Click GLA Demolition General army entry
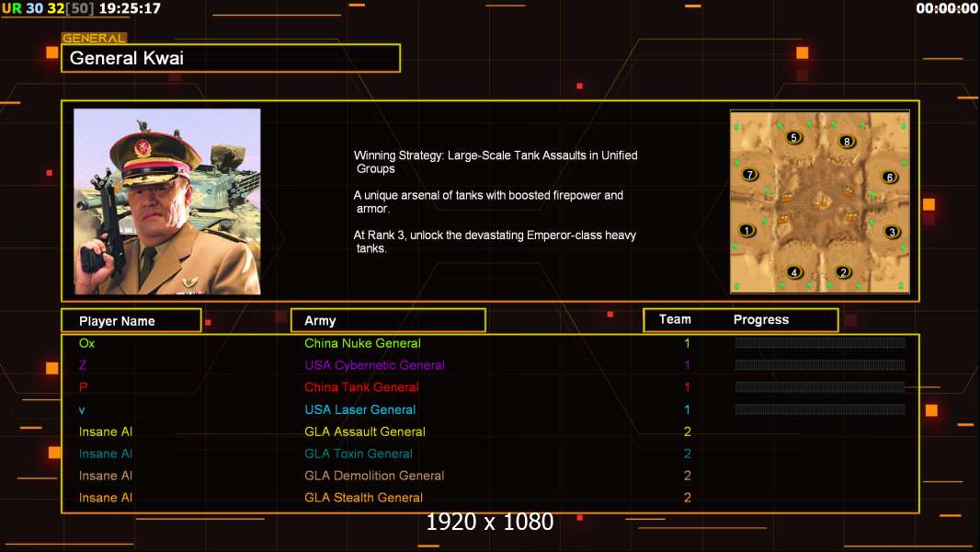 coord(374,476)
